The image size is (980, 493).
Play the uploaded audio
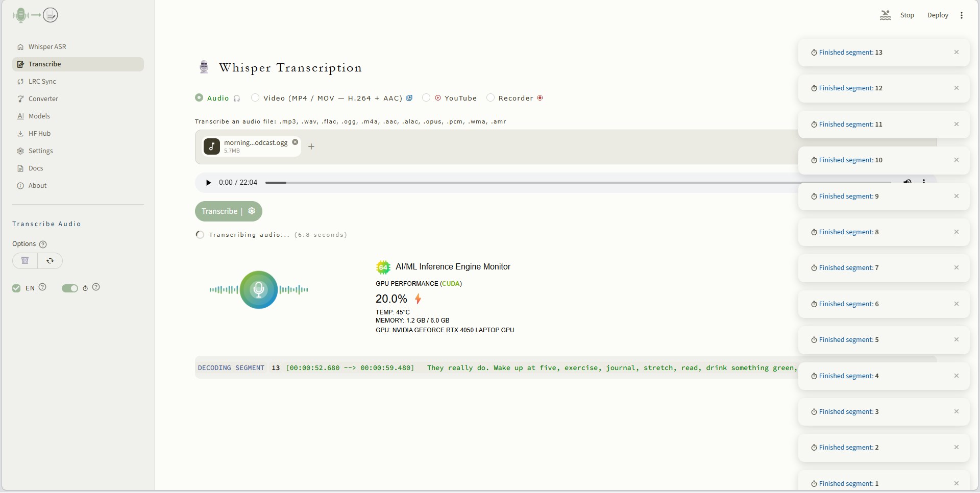tap(208, 183)
